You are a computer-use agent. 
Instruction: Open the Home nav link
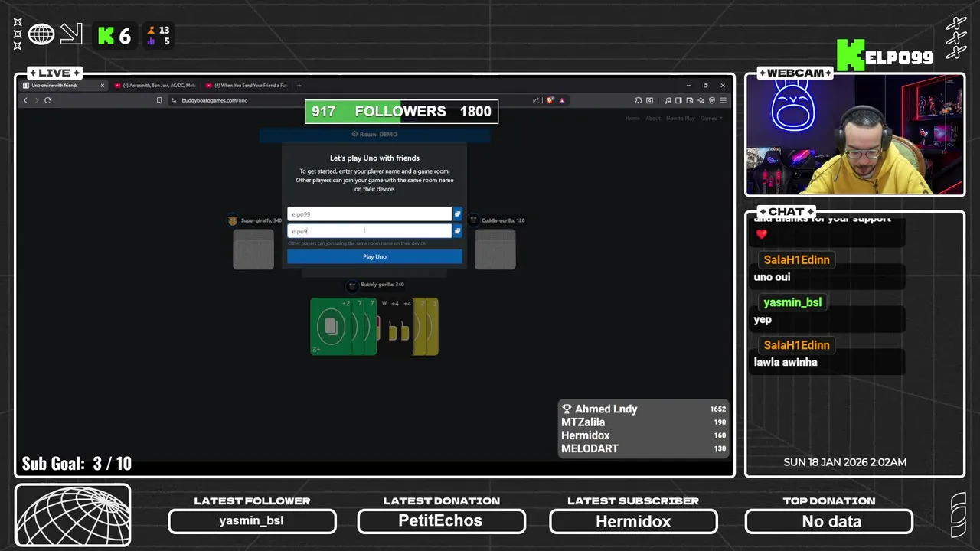pos(632,119)
